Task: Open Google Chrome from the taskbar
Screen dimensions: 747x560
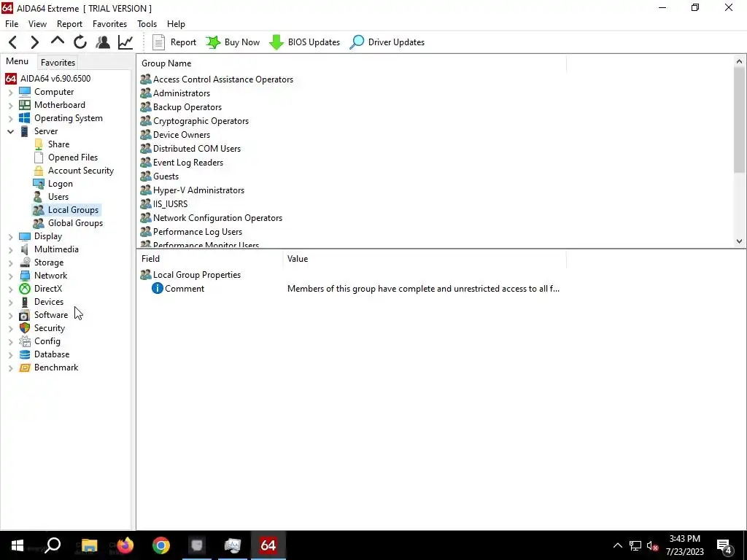Action: tap(161, 545)
